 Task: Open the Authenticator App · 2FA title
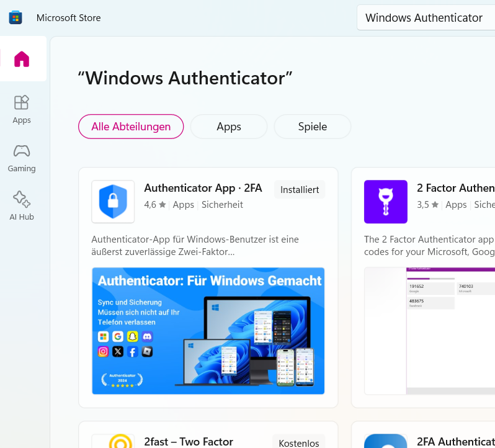tap(202, 188)
